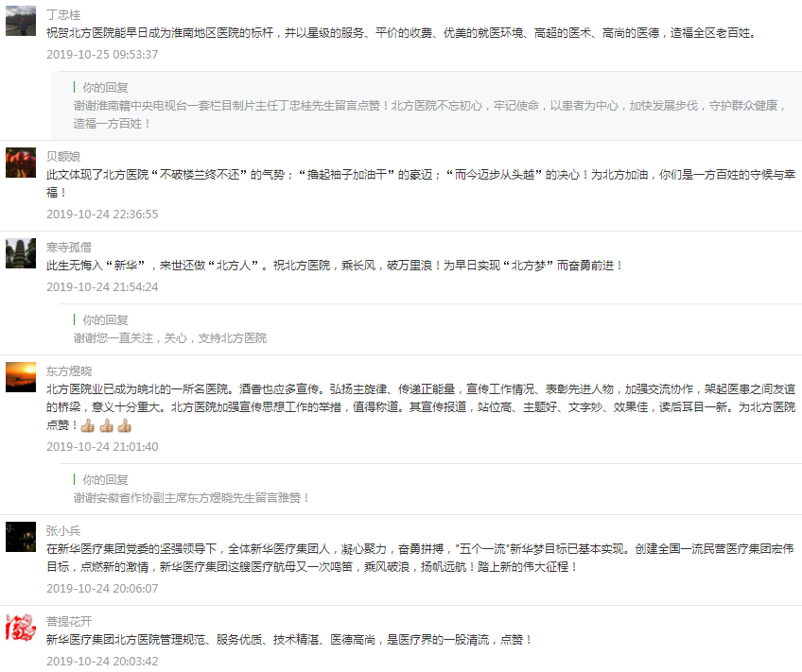Viewport: 802px width, 672px height.
Task: Click 东方煜晓's comment beginning 北方医院业已成为
Action: click(x=421, y=407)
